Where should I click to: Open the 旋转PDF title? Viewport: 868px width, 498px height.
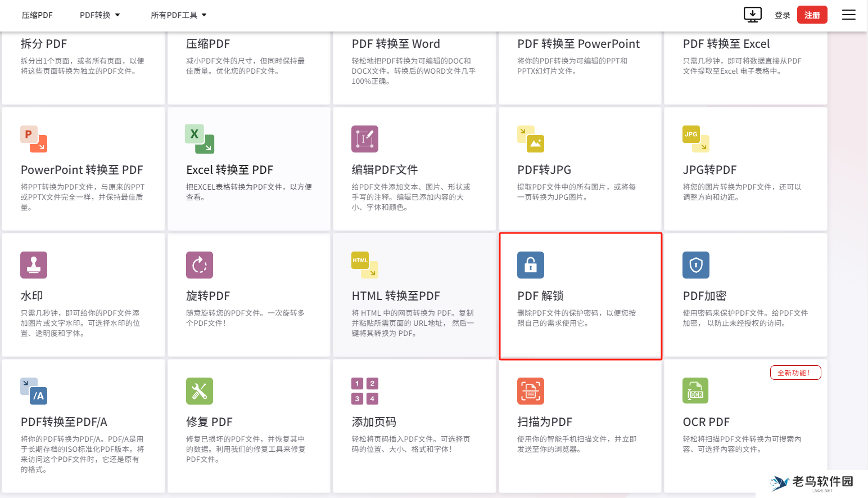coord(208,296)
